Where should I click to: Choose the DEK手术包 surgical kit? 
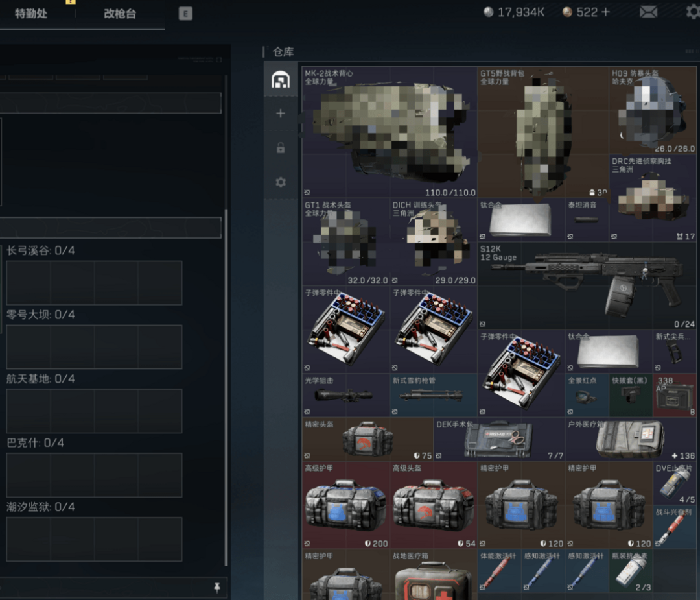coord(498,438)
